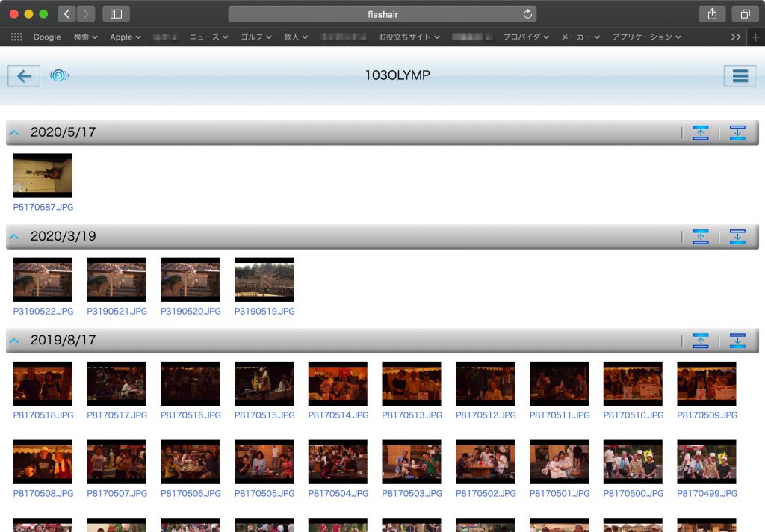
Task: Collapse the 2019/8/17 date section
Action: [x=14, y=341]
